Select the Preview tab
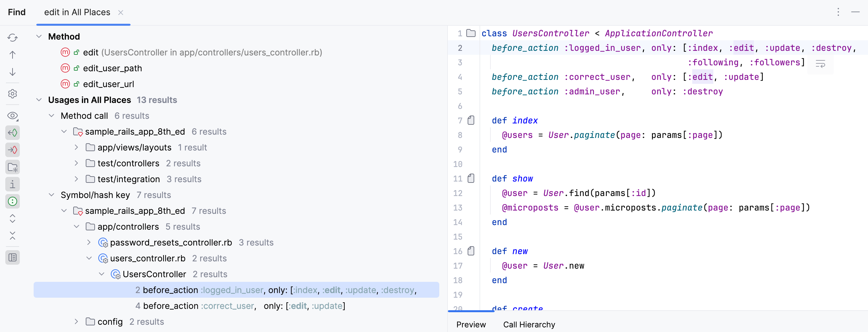Screen dimensions: 868x332 [471, 325]
